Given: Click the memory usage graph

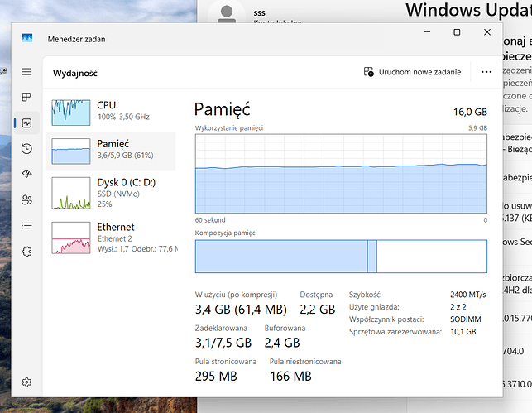Looking at the screenshot, I should (x=341, y=174).
